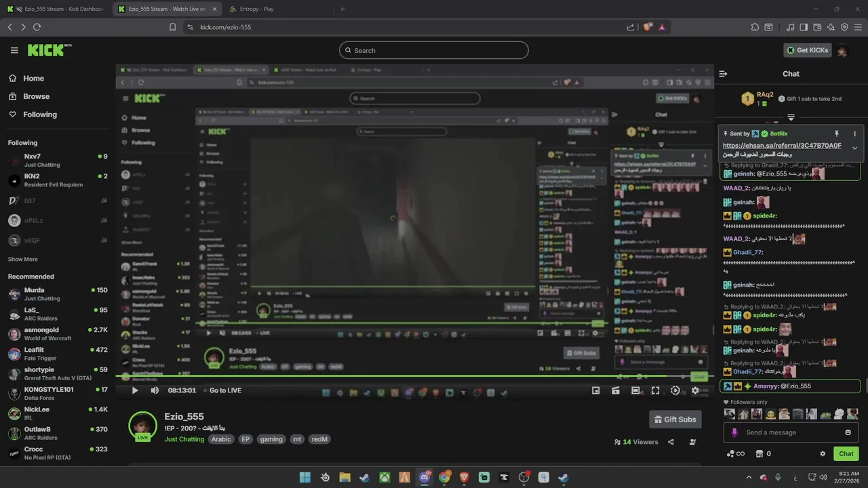Open Leo AI assistant icon

pyautogui.click(x=831, y=27)
